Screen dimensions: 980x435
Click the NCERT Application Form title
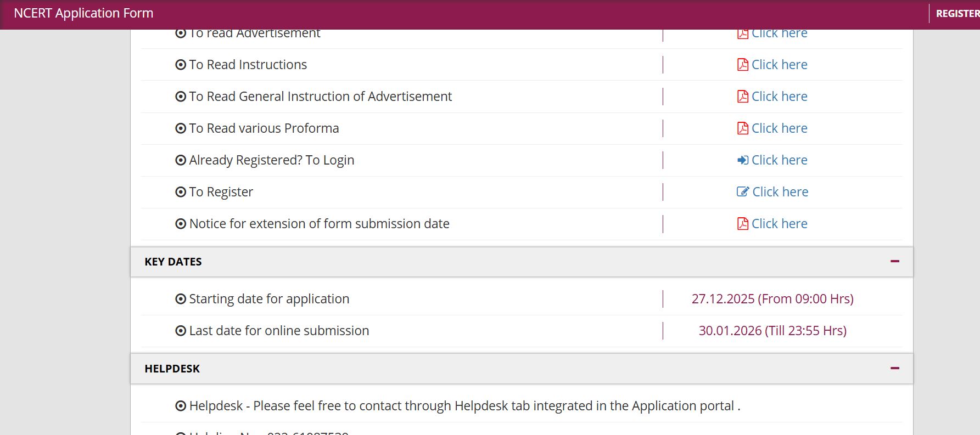[x=83, y=13]
